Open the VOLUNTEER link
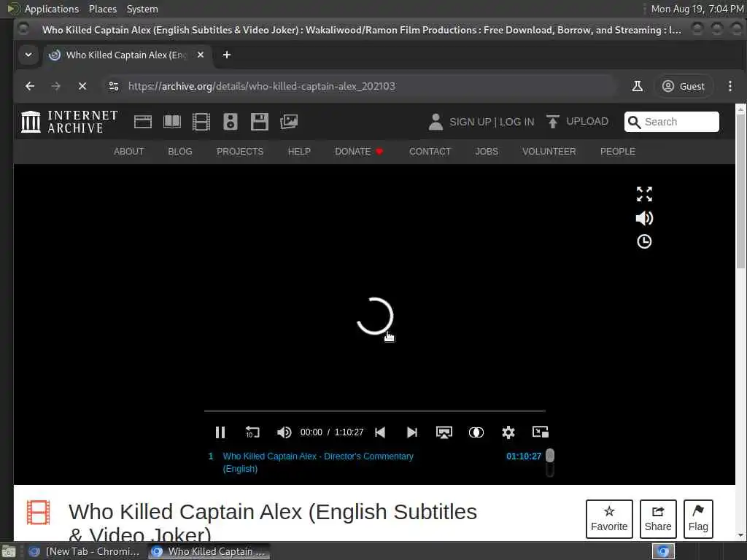The image size is (747, 560). [x=549, y=152]
